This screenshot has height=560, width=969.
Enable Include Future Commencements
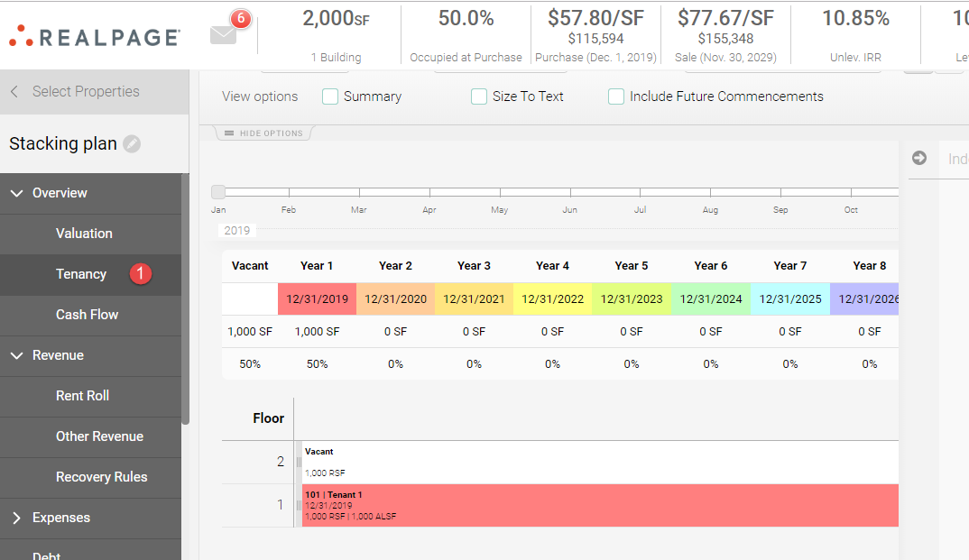615,96
